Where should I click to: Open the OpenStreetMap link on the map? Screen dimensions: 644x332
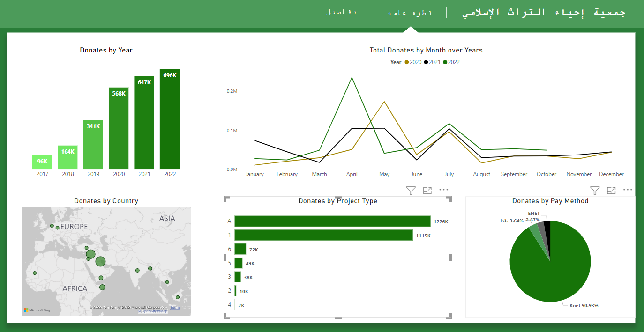pos(152,311)
